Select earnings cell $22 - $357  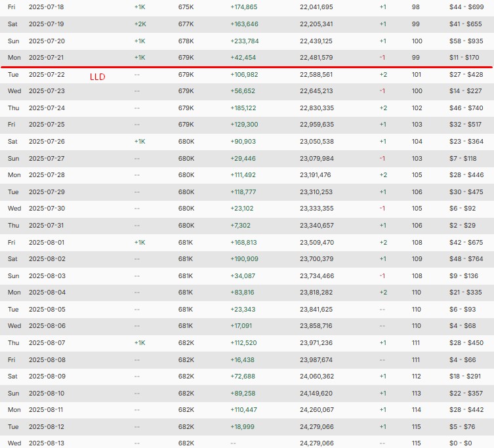466,392
